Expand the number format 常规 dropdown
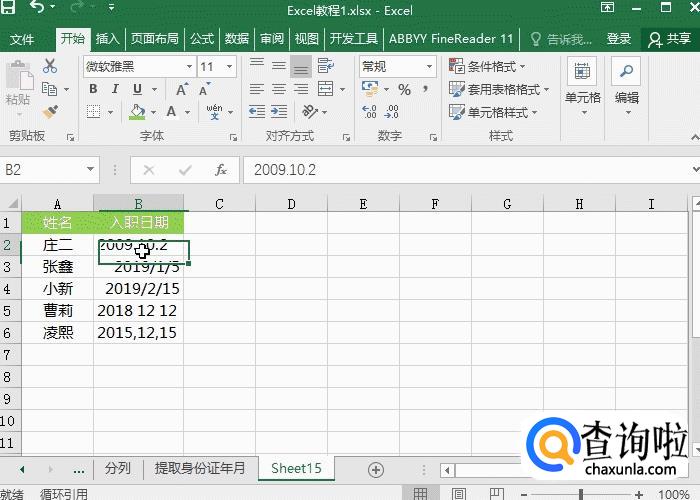Image resolution: width=700 pixels, height=500 pixels. coord(397,67)
